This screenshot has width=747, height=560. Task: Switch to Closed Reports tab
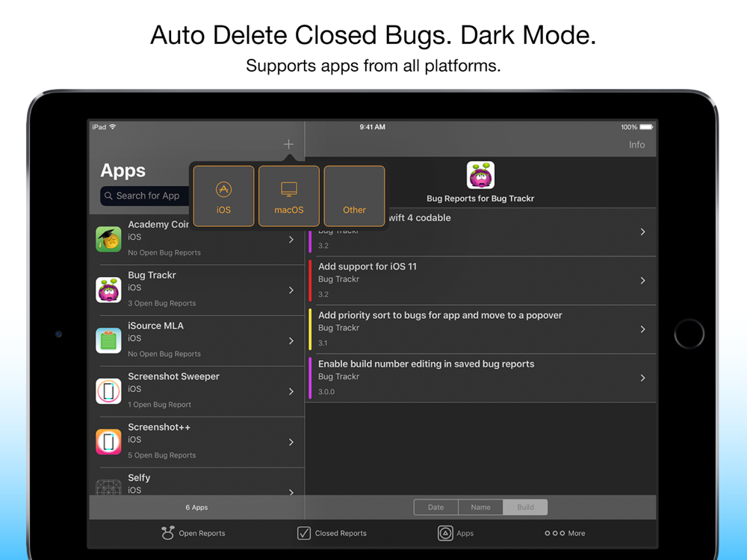(332, 533)
